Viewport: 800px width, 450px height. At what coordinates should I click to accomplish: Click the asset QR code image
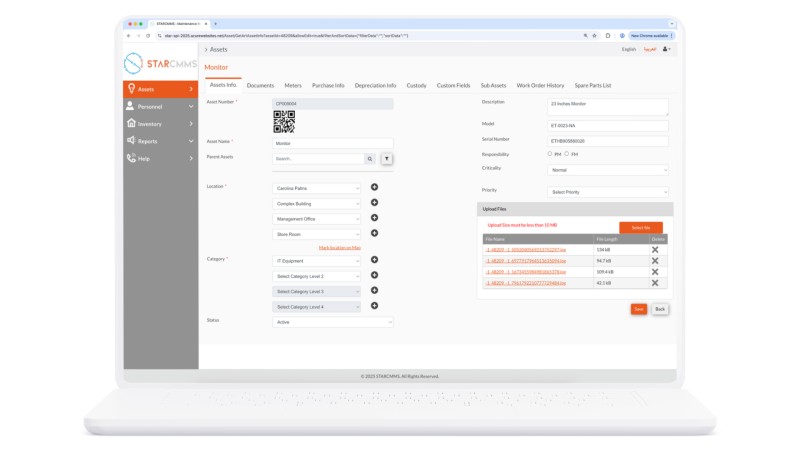(284, 122)
